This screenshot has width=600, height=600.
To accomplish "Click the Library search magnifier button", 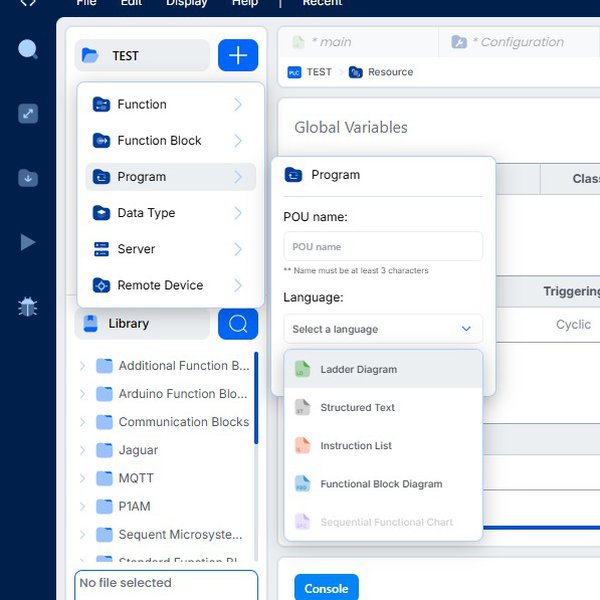I will point(238,324).
